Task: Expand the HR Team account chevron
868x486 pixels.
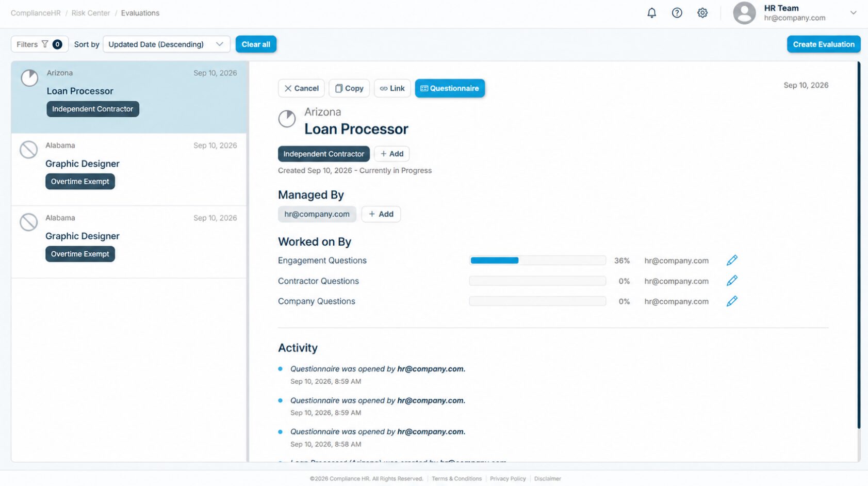Action: pyautogui.click(x=853, y=13)
